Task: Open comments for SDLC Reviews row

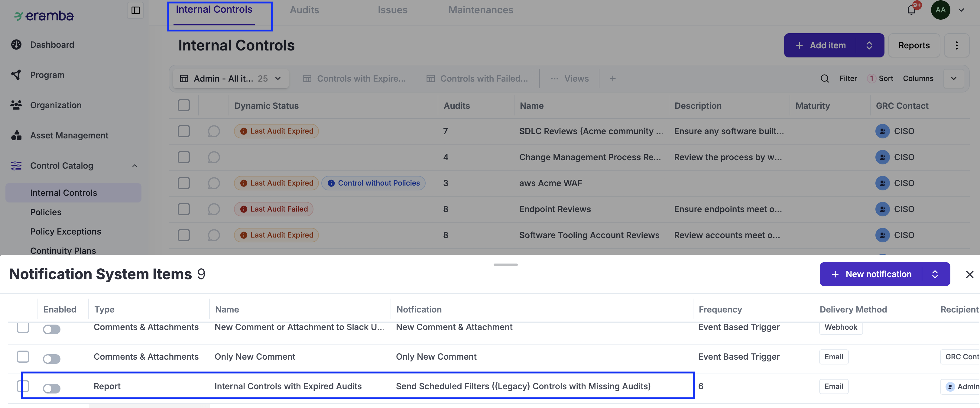Action: (x=214, y=131)
